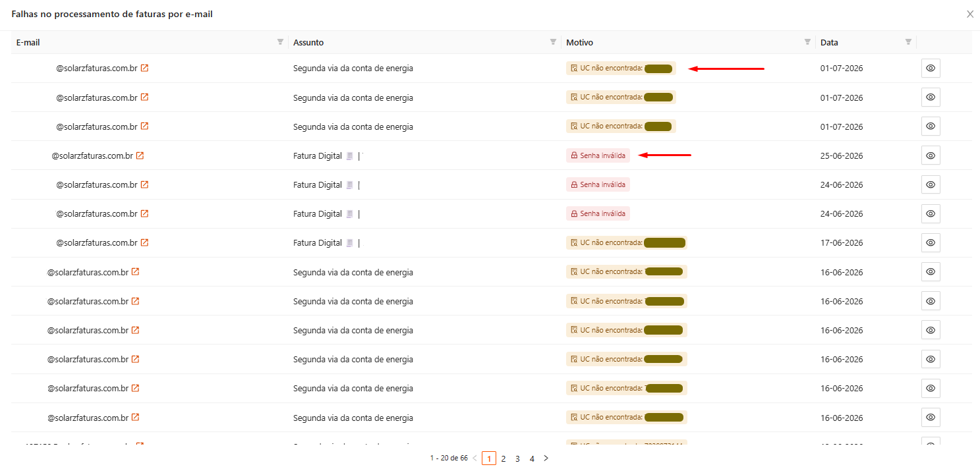Viewport: 980px width, 469px height.
Task: Go to previous page using left chevron
Action: [475, 458]
